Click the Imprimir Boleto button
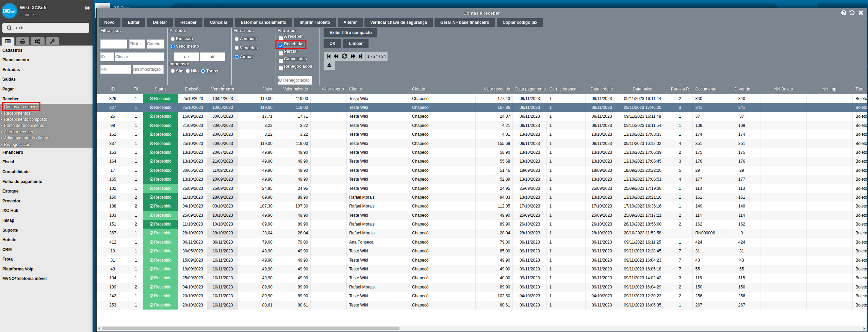The height and width of the screenshot is (332, 868). [314, 22]
